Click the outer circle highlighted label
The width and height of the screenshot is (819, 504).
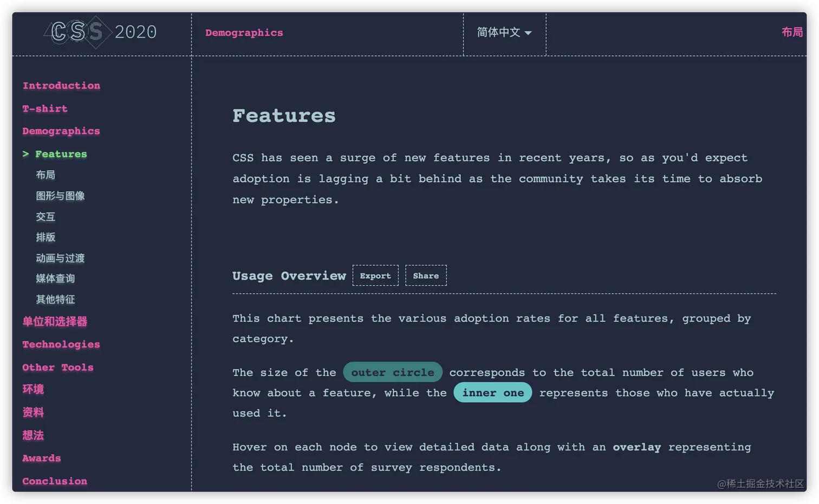393,372
